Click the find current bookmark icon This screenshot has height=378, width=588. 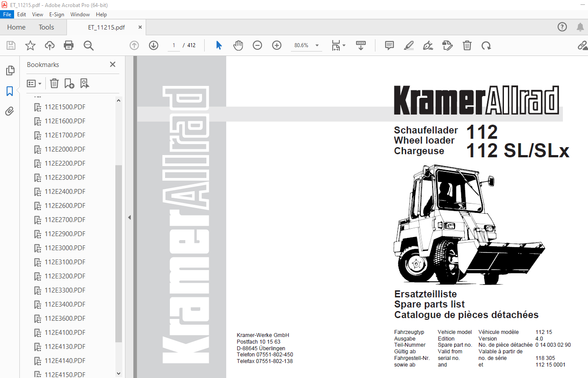tap(85, 83)
